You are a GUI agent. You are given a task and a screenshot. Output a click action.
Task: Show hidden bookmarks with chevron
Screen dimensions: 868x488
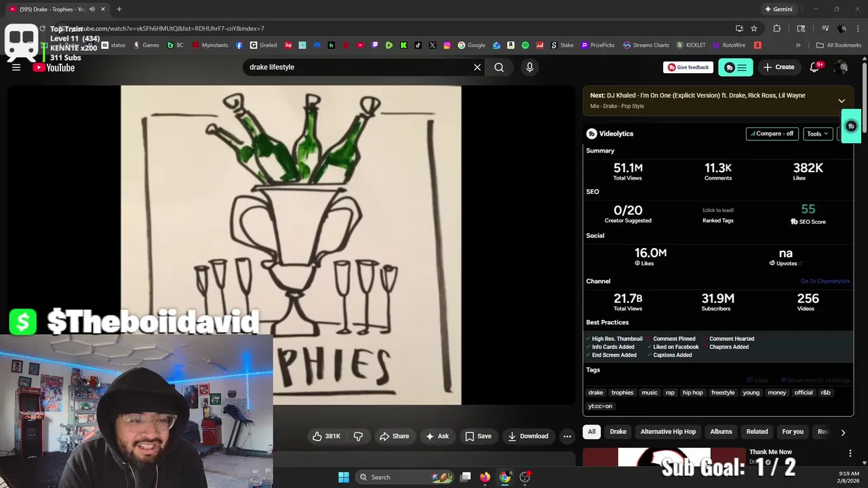(x=798, y=45)
